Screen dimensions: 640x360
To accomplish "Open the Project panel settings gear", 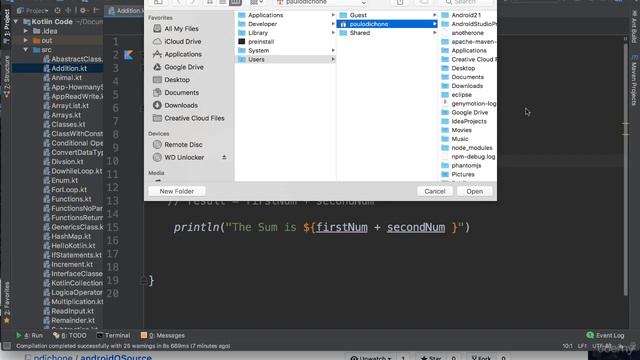I will coord(83,10).
